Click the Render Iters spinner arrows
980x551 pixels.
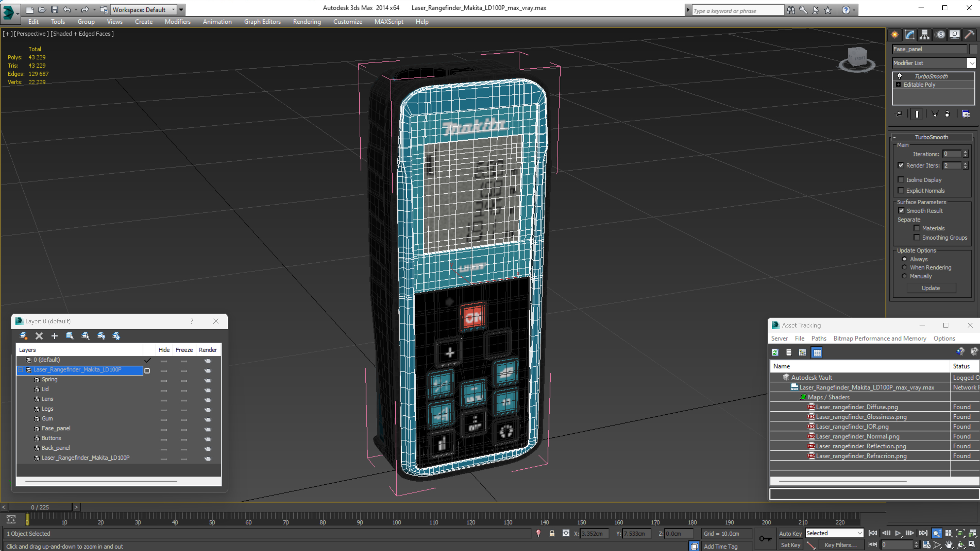(x=965, y=165)
